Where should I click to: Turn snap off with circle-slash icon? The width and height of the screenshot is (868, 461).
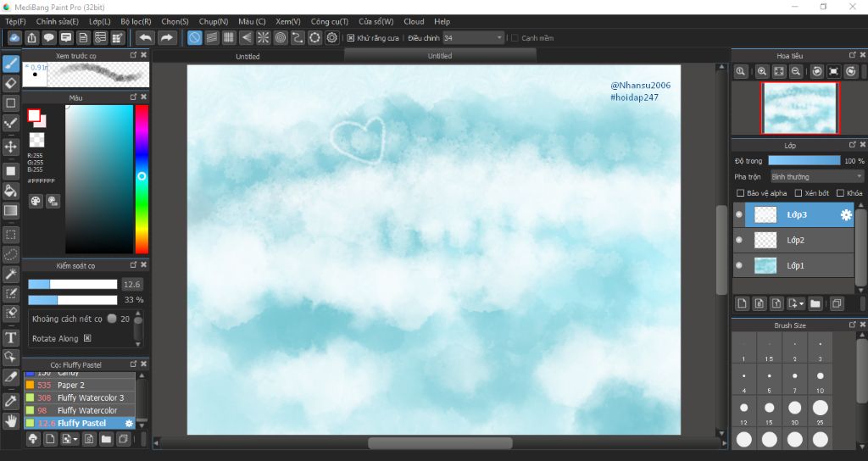pos(194,37)
